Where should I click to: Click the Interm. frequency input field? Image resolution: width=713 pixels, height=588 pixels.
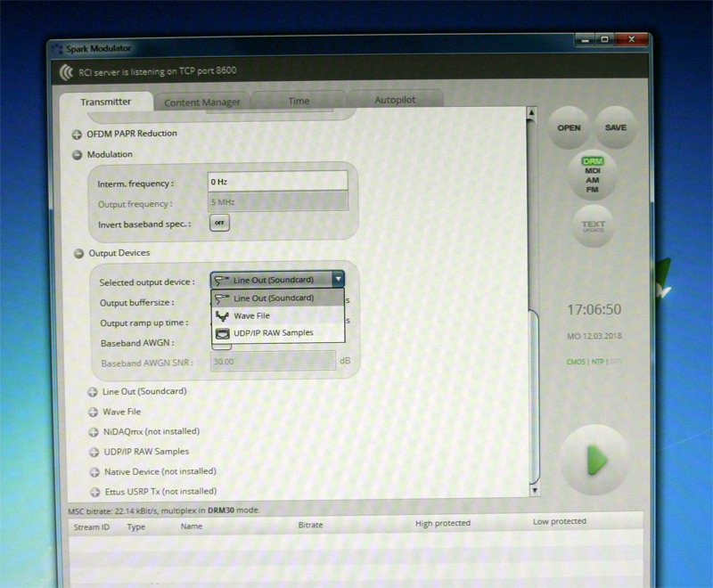coord(277,182)
